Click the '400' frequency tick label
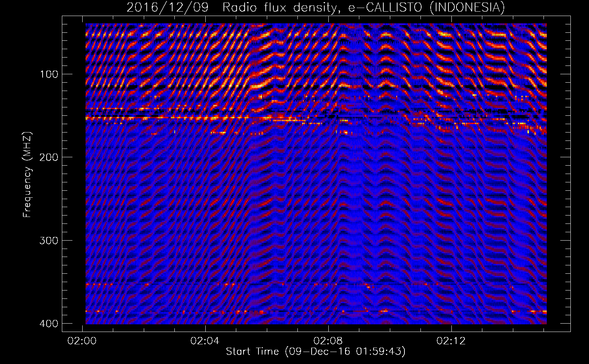The image size is (589, 364). 49,324
